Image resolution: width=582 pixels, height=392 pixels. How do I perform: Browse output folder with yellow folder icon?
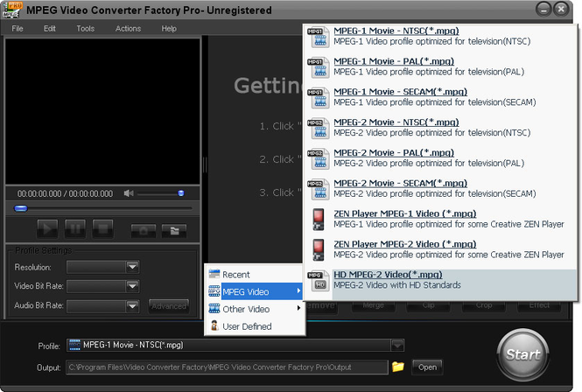[x=398, y=367]
